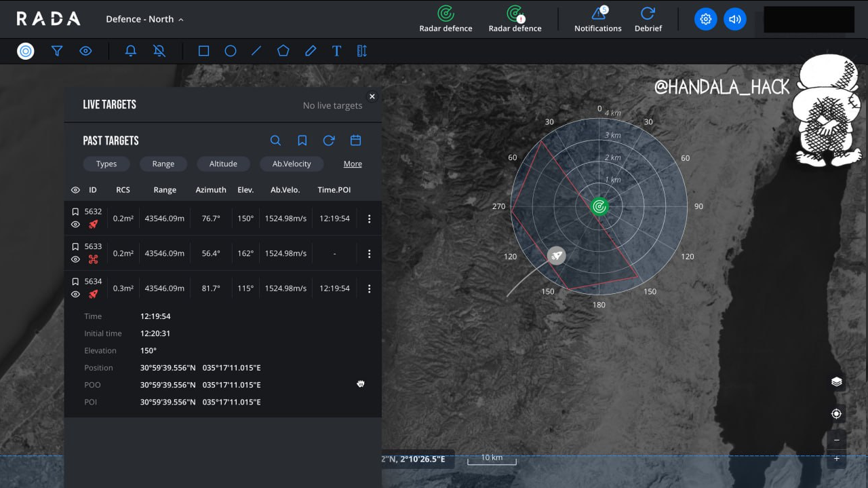868x488 pixels.
Task: Choose the pentagon polygon tool
Action: (283, 51)
